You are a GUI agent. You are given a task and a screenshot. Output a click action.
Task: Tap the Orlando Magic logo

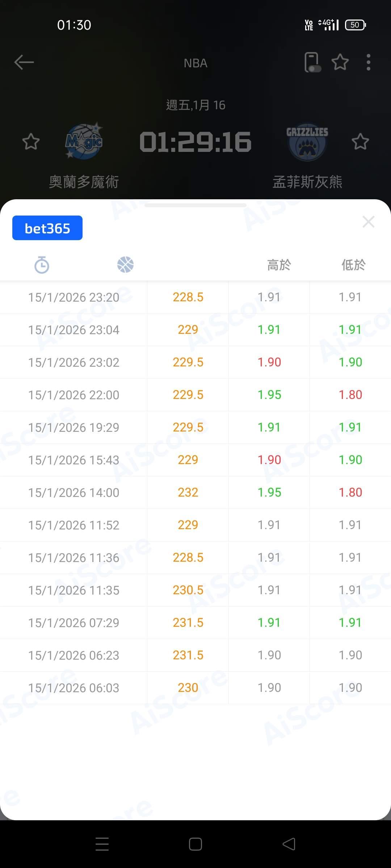[84, 141]
